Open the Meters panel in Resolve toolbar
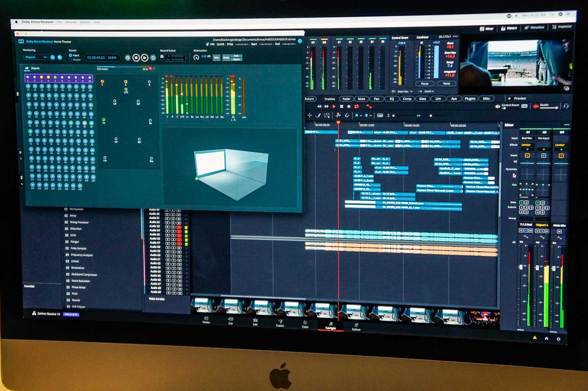 [x=508, y=28]
